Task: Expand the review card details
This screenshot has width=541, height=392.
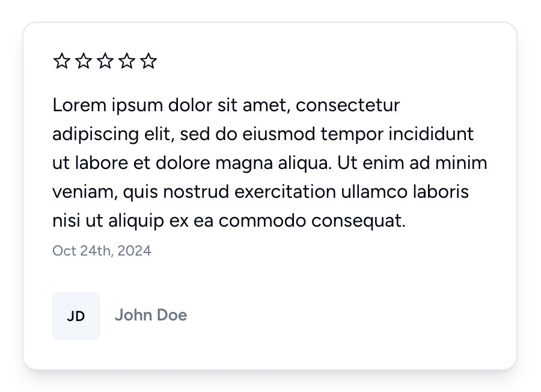Action: (x=270, y=195)
